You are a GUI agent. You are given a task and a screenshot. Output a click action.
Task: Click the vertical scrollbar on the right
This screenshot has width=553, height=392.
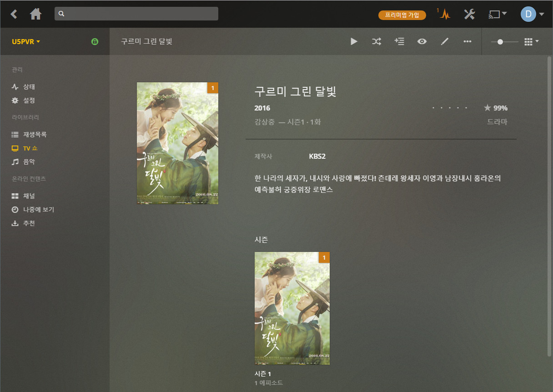pos(549,206)
